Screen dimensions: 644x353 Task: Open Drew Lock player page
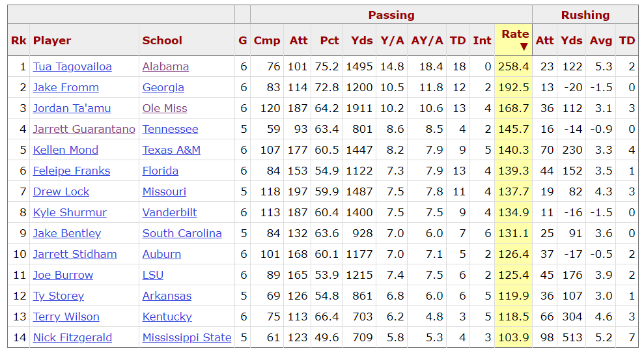click(61, 192)
